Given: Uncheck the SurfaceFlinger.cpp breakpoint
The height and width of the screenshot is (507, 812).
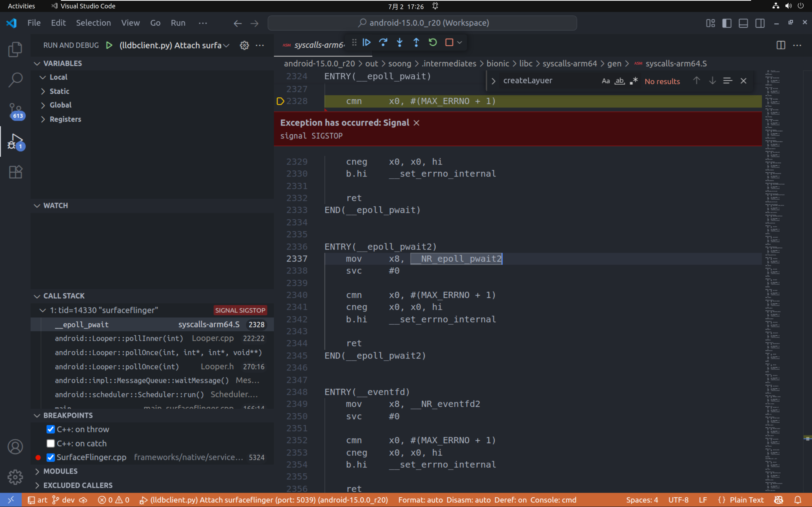Looking at the screenshot, I should click(51, 457).
